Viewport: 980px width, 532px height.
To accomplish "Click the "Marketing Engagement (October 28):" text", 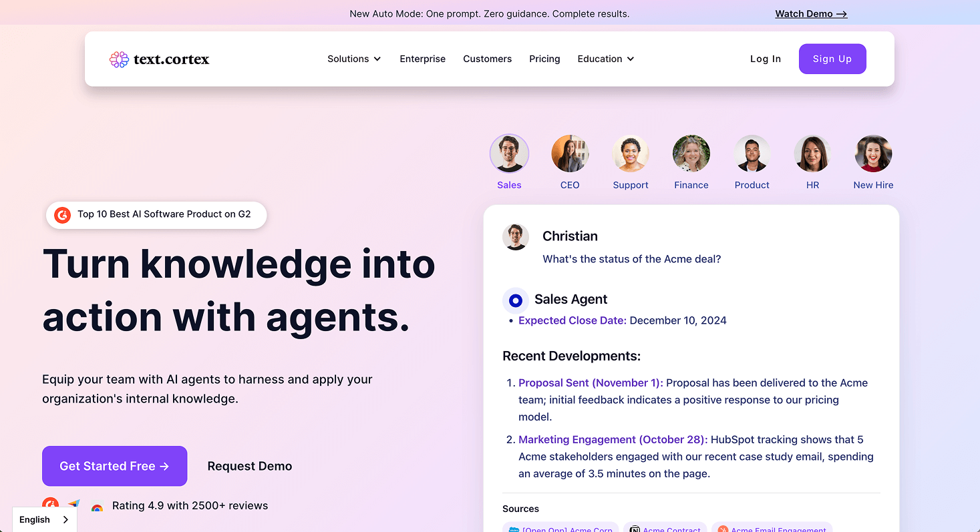I will tap(613, 439).
